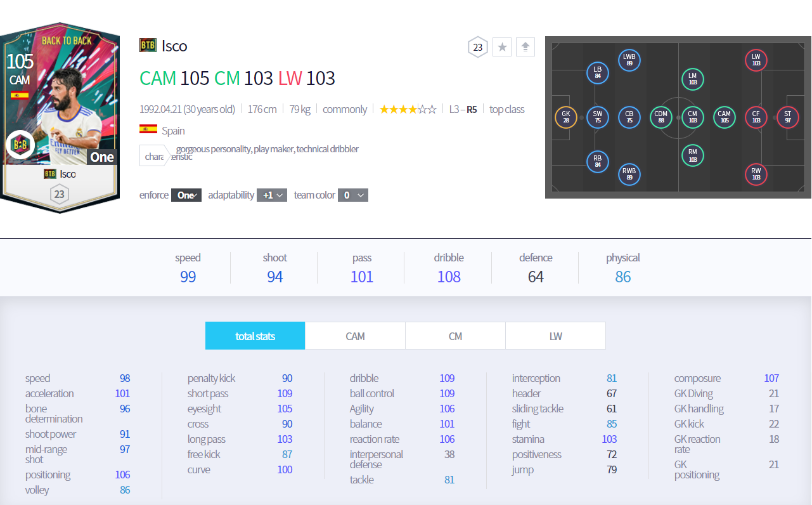Select the CDM position circle on pitch
Viewport: 812px width, 505px height.
point(661,117)
